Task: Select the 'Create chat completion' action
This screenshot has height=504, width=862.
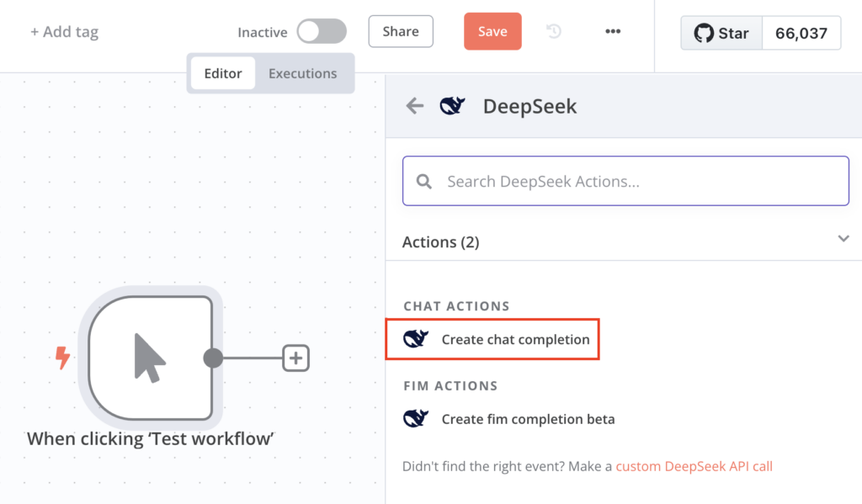Action: click(514, 339)
